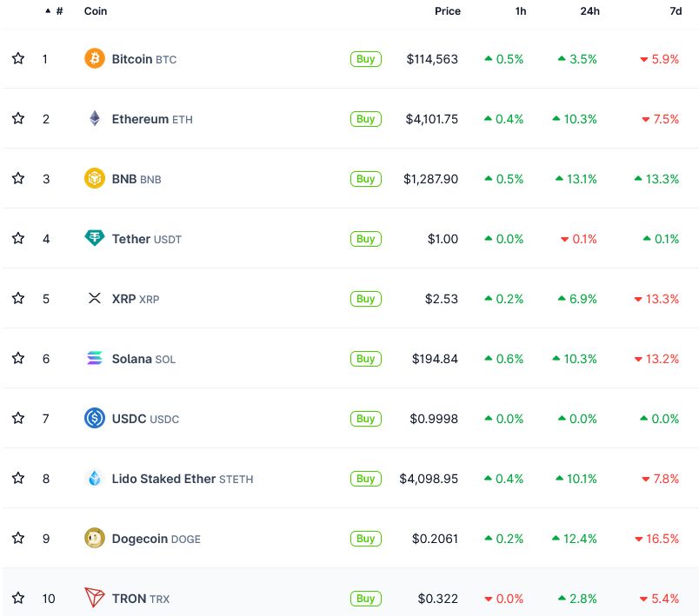699x616 pixels.
Task: Click the Dogecoin logo icon
Action: (94, 539)
